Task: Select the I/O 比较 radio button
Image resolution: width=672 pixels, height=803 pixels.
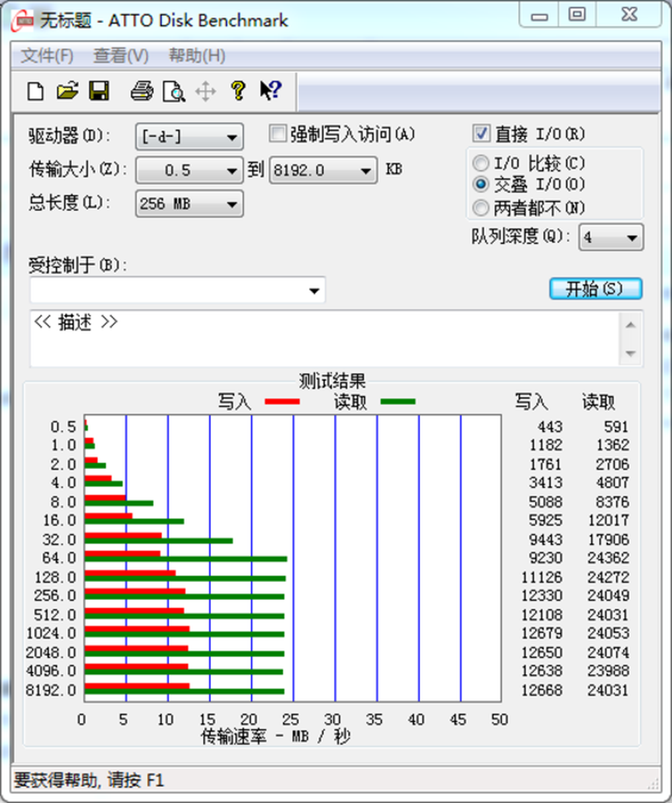Action: (480, 163)
